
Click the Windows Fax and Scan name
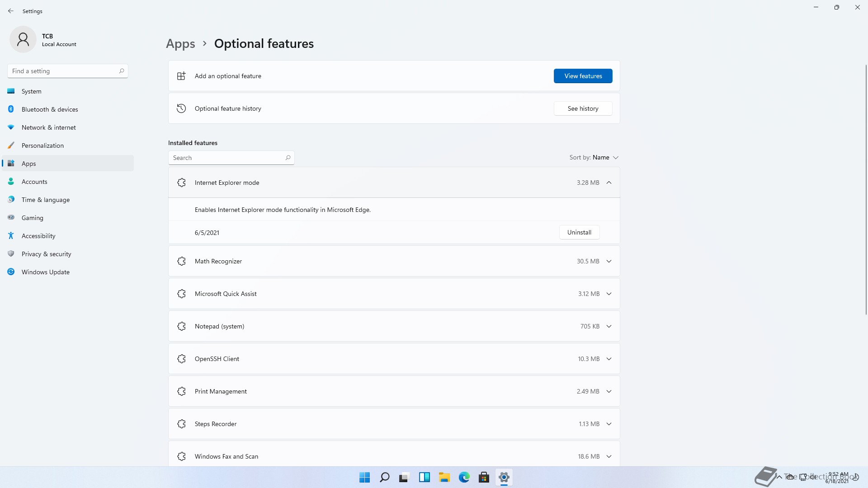click(226, 456)
